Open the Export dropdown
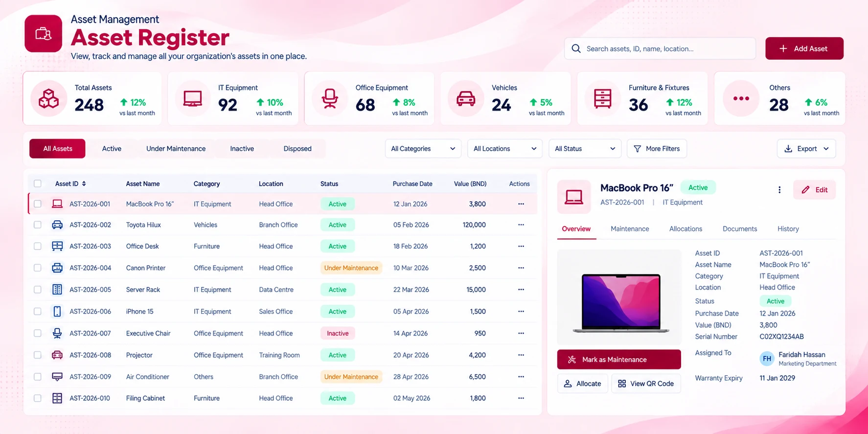The height and width of the screenshot is (434, 868). 806,149
